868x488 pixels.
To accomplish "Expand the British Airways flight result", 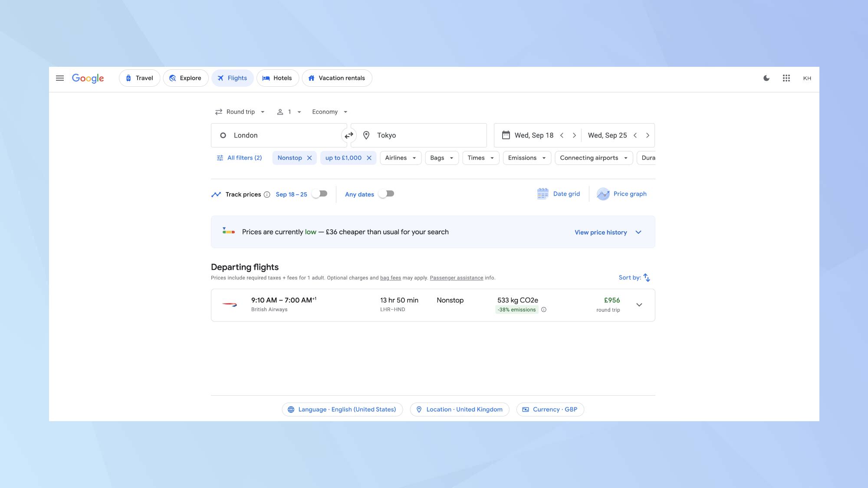I will 638,304.
